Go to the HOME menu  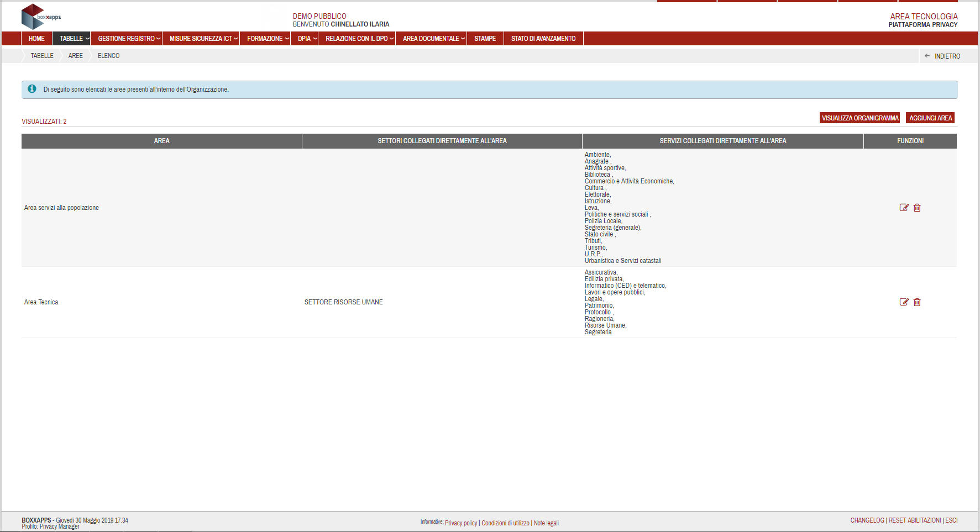(x=36, y=39)
